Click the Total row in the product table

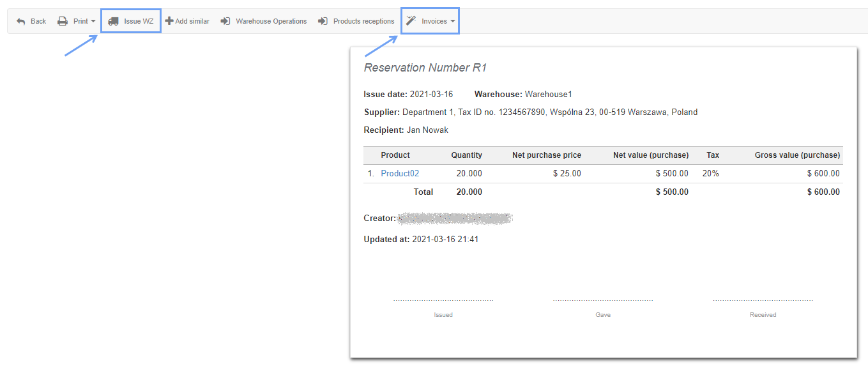[425, 191]
